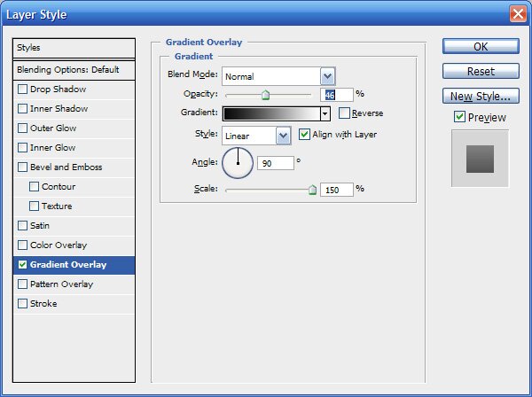532x397 pixels.
Task: Uncheck Align with Layer
Action: click(x=304, y=135)
